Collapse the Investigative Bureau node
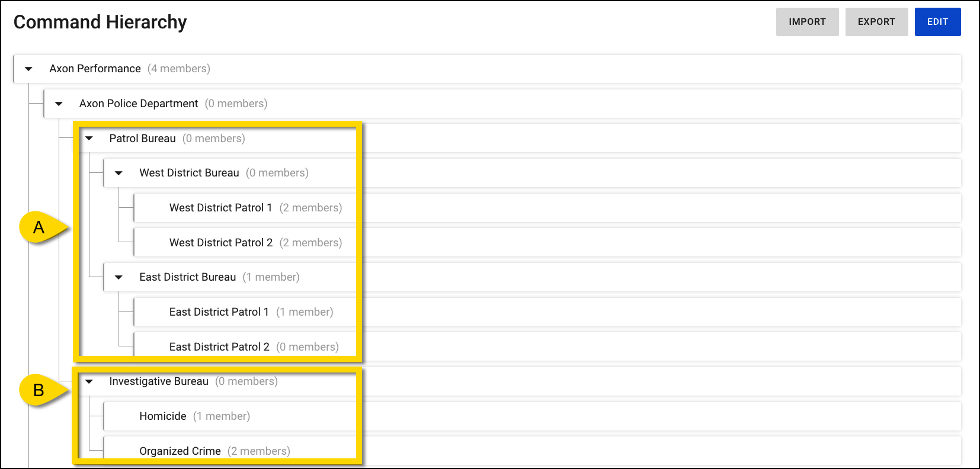The width and height of the screenshot is (980, 469). tap(89, 381)
